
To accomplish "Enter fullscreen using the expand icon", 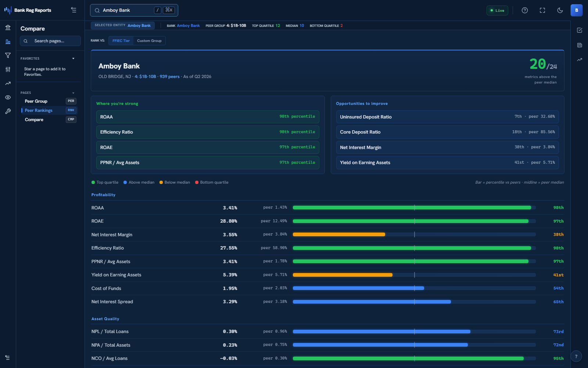I will (542, 10).
